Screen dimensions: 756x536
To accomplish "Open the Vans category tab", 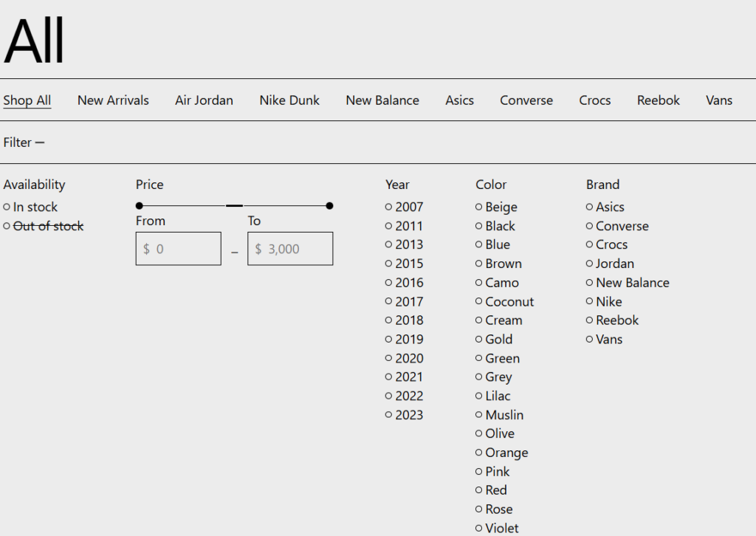I will (719, 100).
